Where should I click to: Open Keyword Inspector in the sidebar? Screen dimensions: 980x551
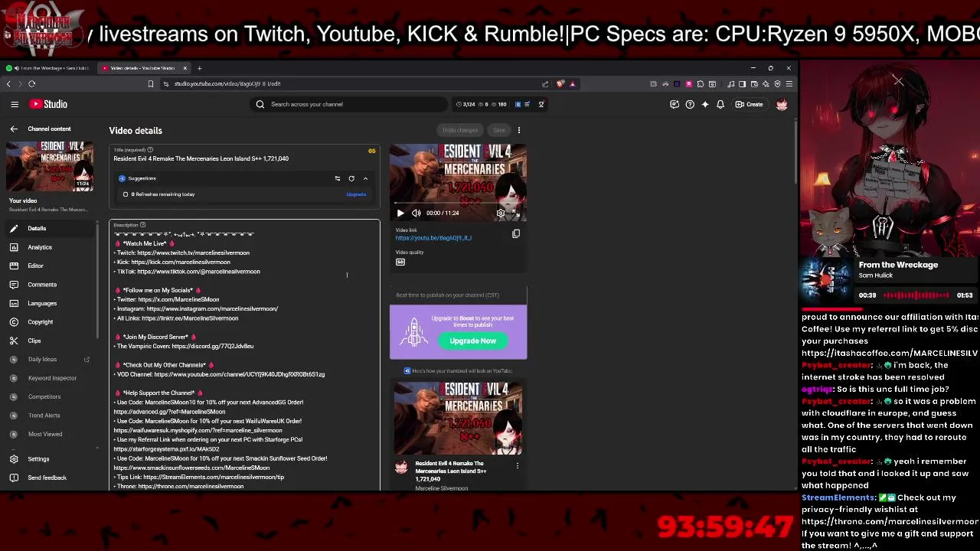coord(50,378)
